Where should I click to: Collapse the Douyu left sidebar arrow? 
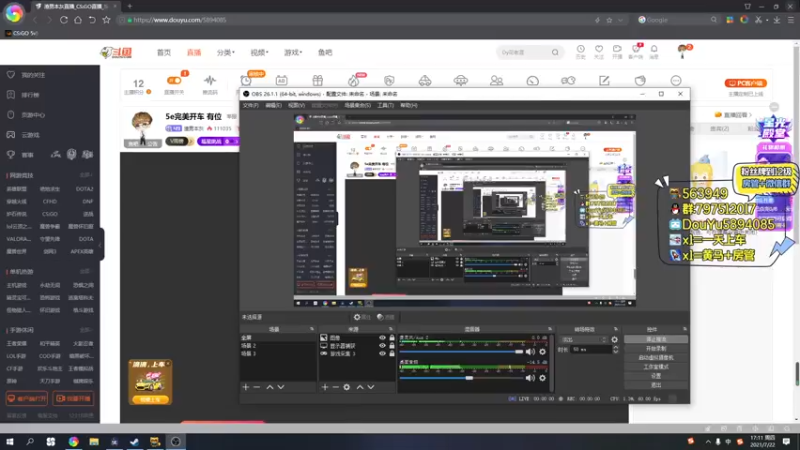(101, 245)
